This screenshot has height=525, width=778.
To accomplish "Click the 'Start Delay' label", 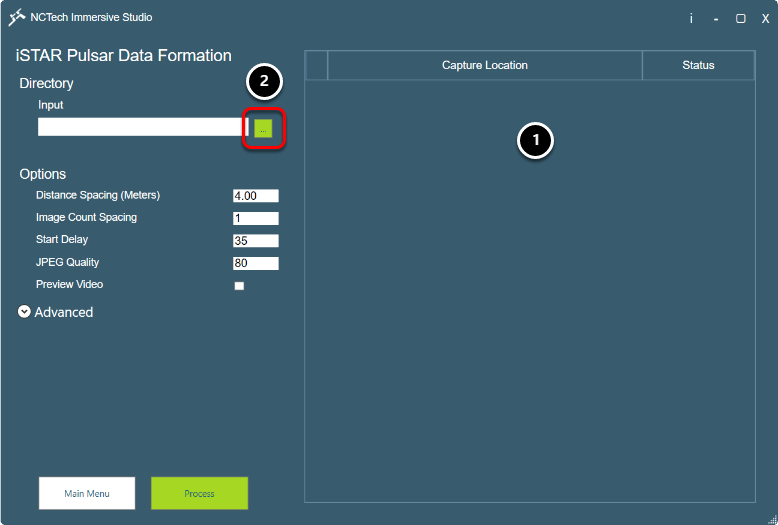I will click(x=62, y=239).
